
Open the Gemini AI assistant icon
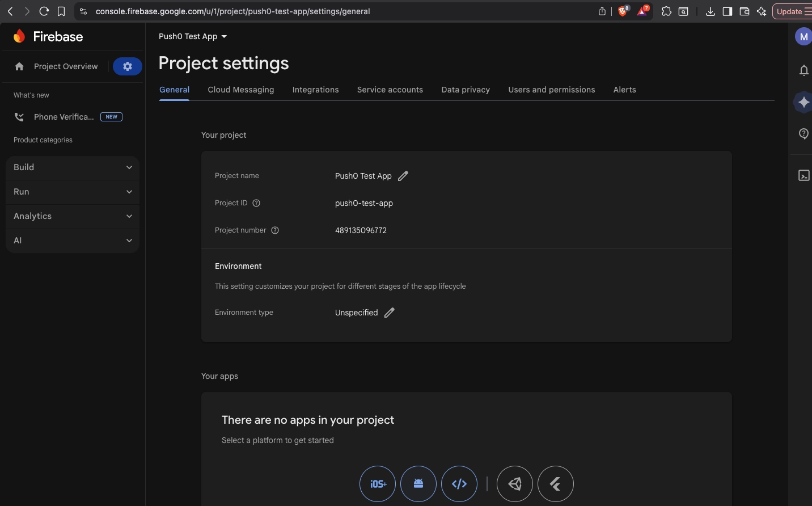click(x=803, y=103)
